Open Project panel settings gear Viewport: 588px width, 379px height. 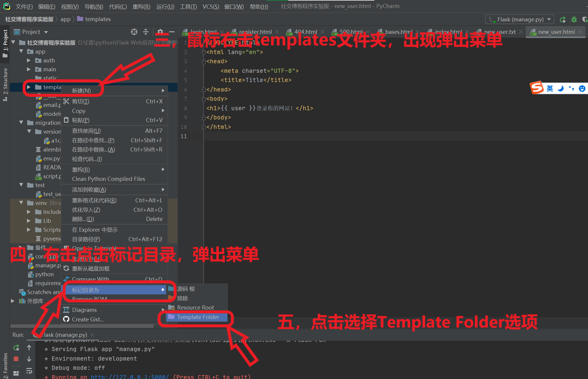160,32
